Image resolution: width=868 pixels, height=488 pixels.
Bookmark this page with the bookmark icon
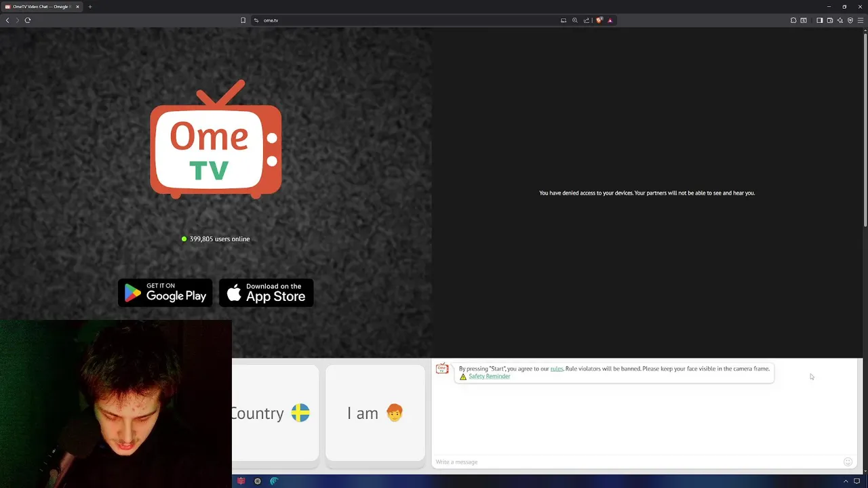tap(243, 20)
